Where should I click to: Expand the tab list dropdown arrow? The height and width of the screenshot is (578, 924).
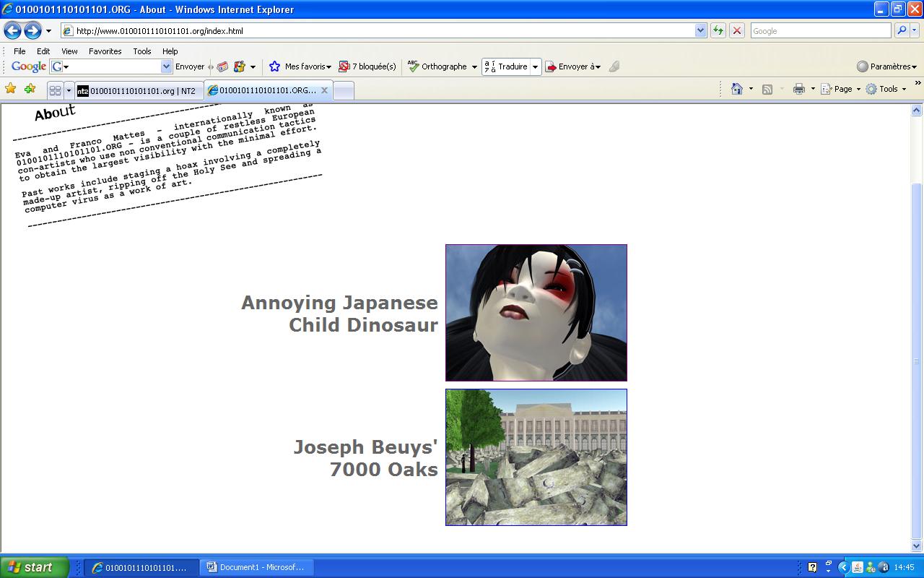point(69,90)
